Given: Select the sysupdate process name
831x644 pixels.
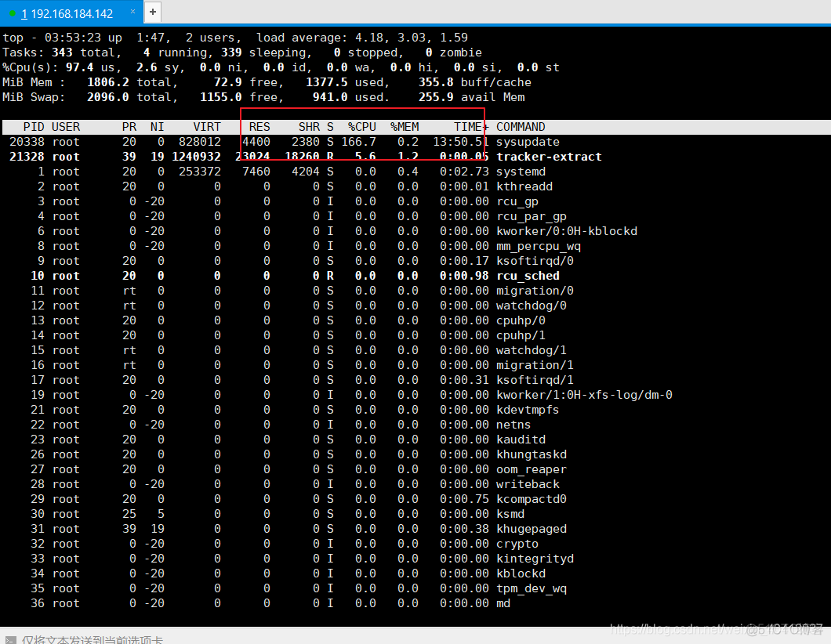Looking at the screenshot, I should [x=528, y=142].
